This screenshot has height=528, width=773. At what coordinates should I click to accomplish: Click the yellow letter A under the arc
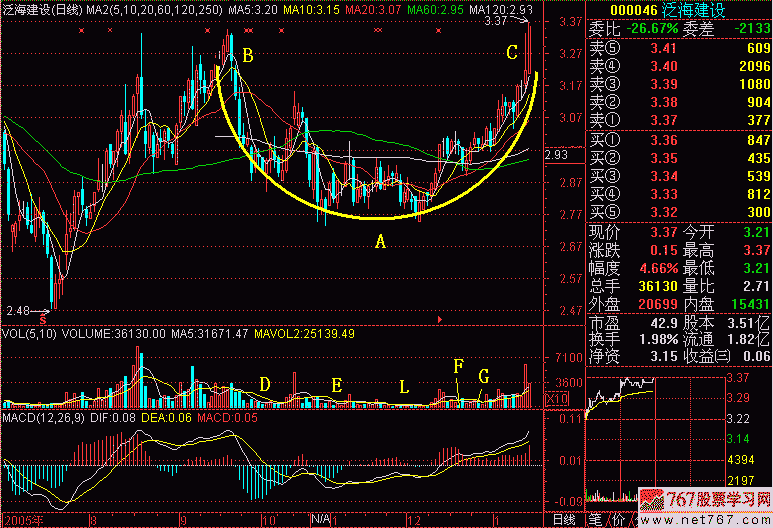point(379,241)
